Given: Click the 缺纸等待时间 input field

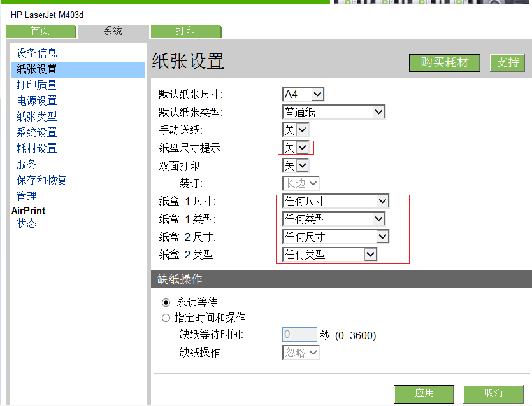Looking at the screenshot, I should click(299, 335).
